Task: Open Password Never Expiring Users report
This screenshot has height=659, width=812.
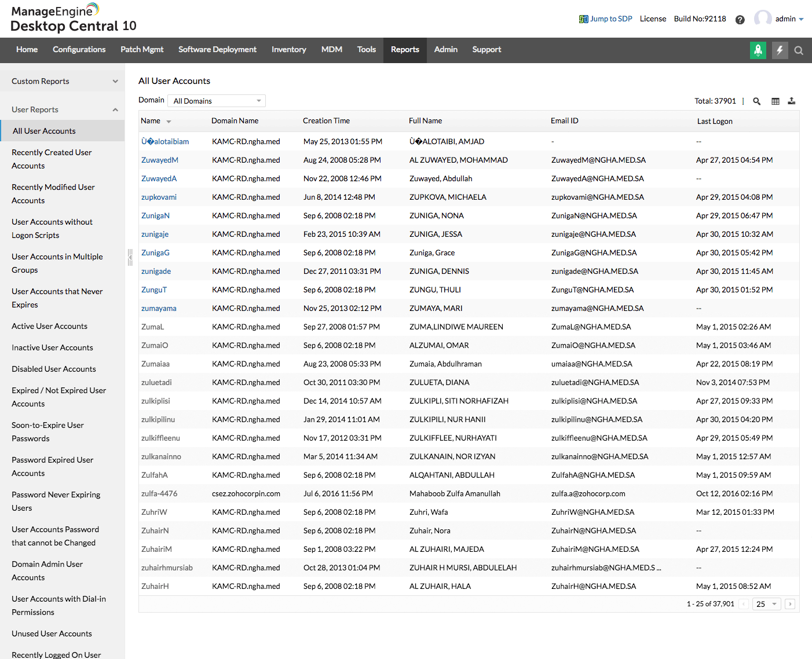Action: click(56, 501)
